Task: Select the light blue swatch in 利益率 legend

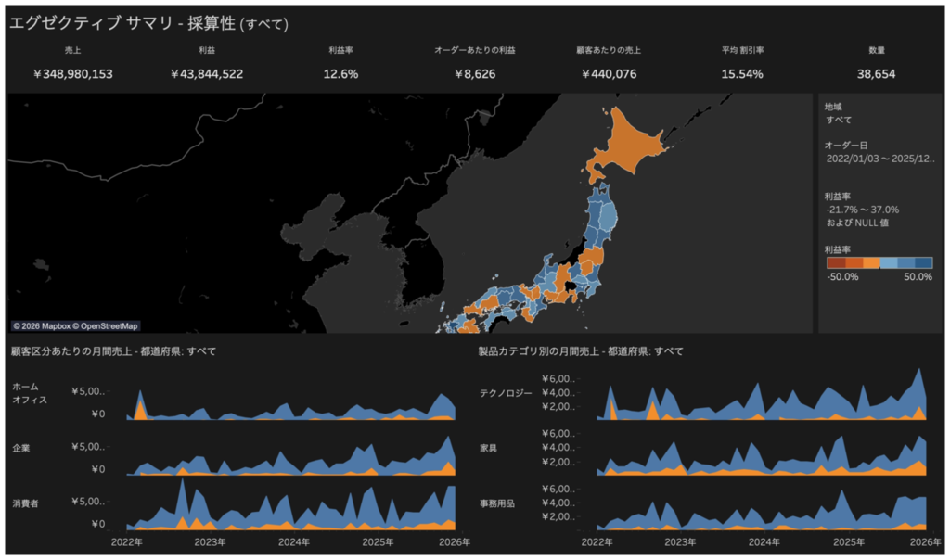Action: click(889, 262)
